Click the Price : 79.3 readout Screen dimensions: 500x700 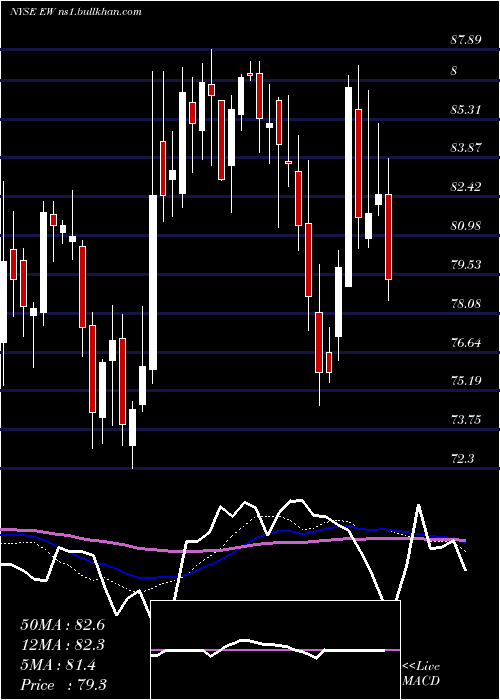(63, 685)
